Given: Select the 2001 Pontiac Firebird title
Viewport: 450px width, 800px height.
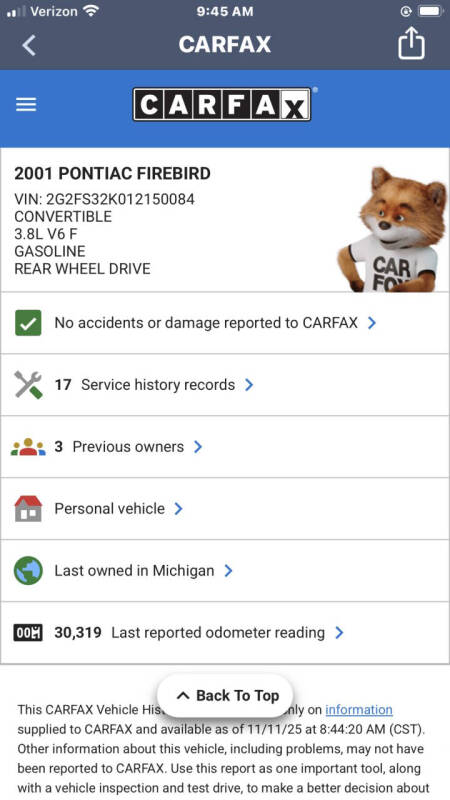Looking at the screenshot, I should point(112,174).
